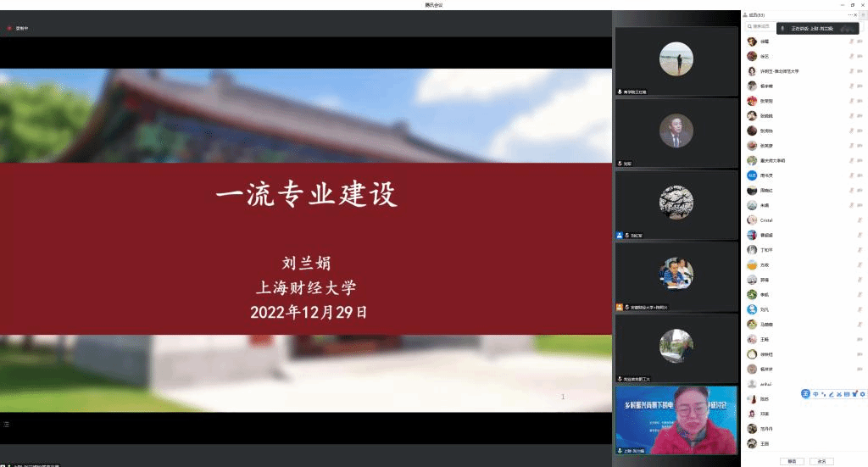
Task: Open the more options ellipsis in members panel
Action: 851,15
